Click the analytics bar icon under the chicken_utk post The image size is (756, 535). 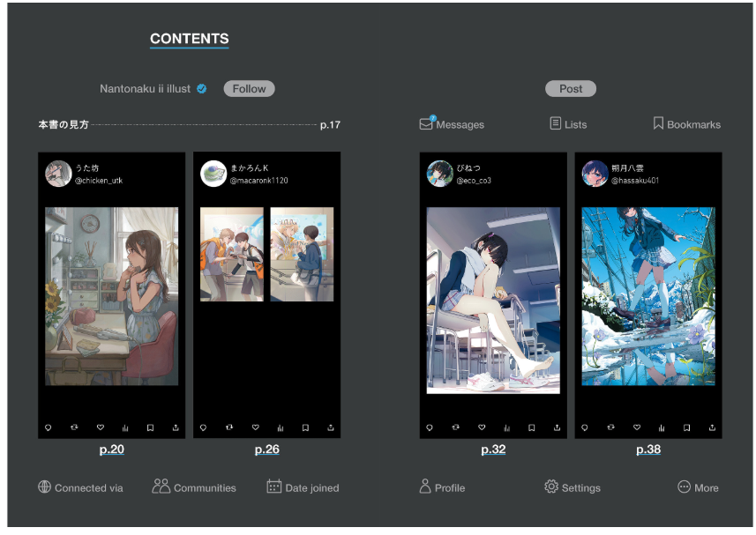tap(125, 427)
